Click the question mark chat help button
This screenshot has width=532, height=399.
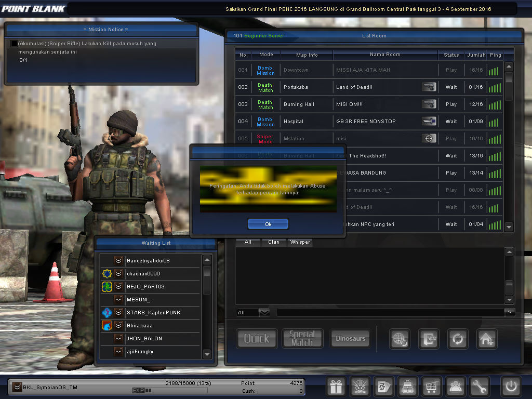[510, 312]
